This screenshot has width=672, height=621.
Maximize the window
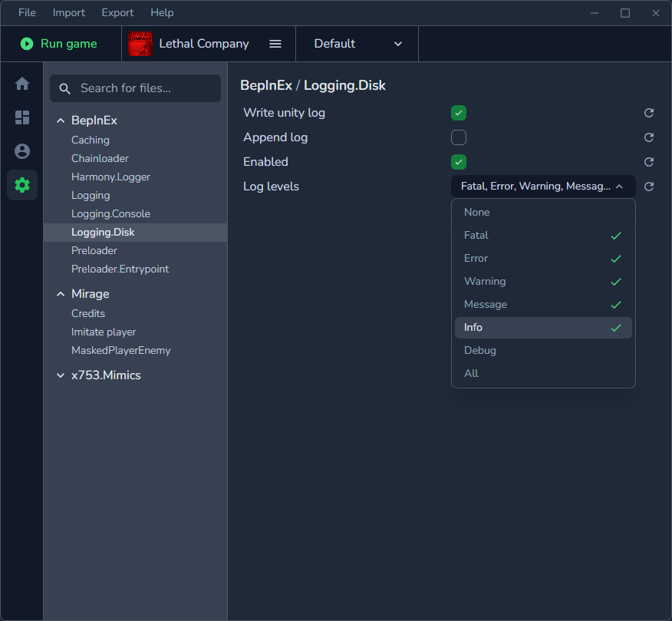[625, 13]
